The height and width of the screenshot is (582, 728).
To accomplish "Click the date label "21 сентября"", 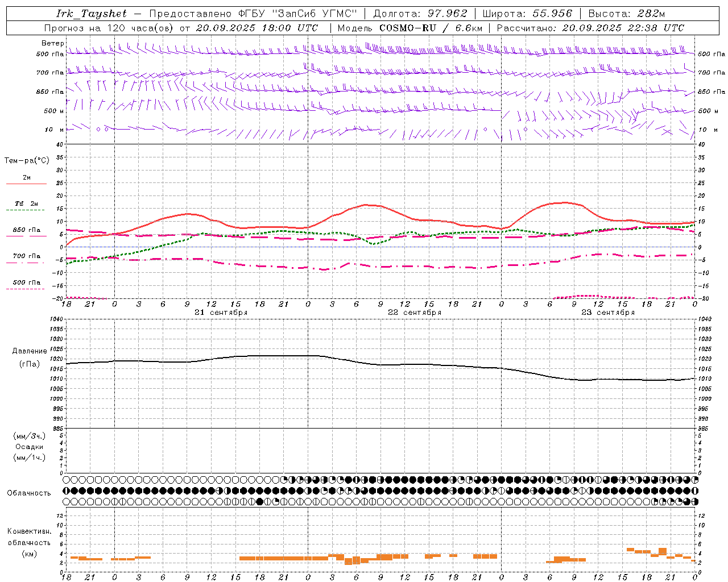I will (x=221, y=313).
